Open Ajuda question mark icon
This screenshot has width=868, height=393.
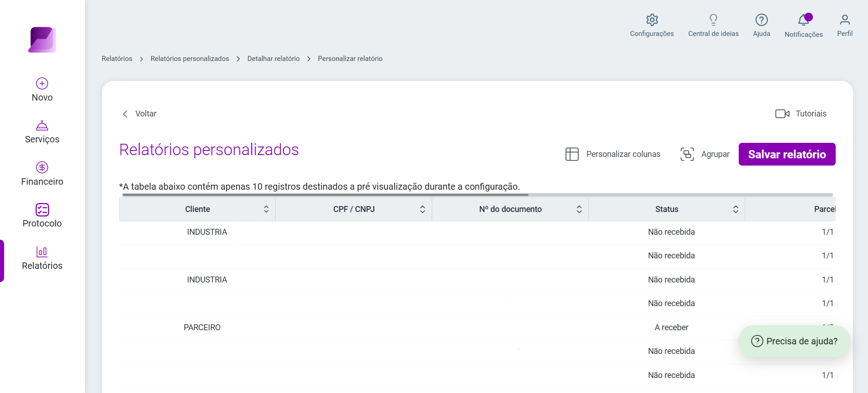(x=761, y=20)
